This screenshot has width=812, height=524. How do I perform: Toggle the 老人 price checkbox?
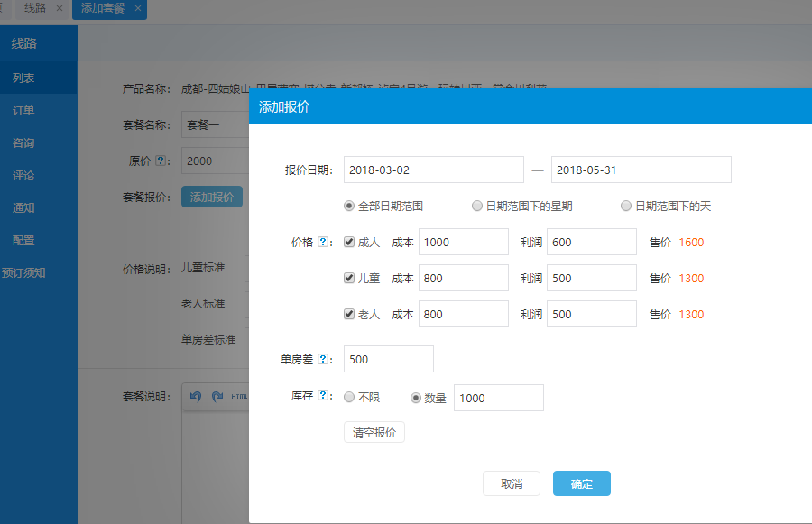pos(349,315)
